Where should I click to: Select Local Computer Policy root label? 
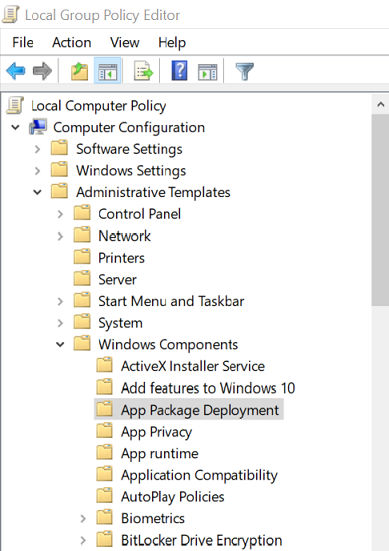coord(99,106)
